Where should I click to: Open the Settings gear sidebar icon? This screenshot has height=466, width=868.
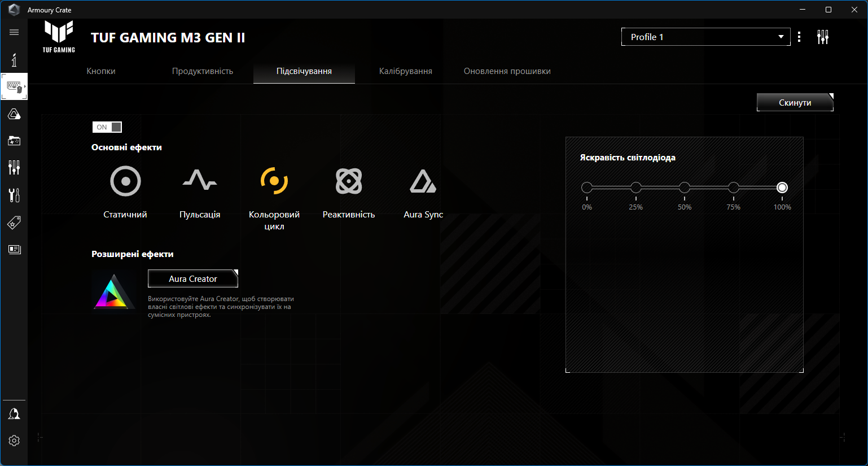[x=14, y=441]
